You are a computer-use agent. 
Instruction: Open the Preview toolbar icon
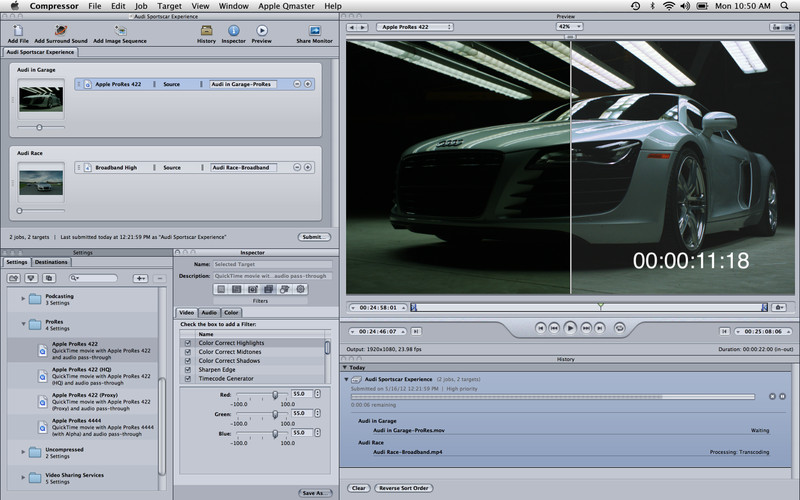(x=262, y=31)
